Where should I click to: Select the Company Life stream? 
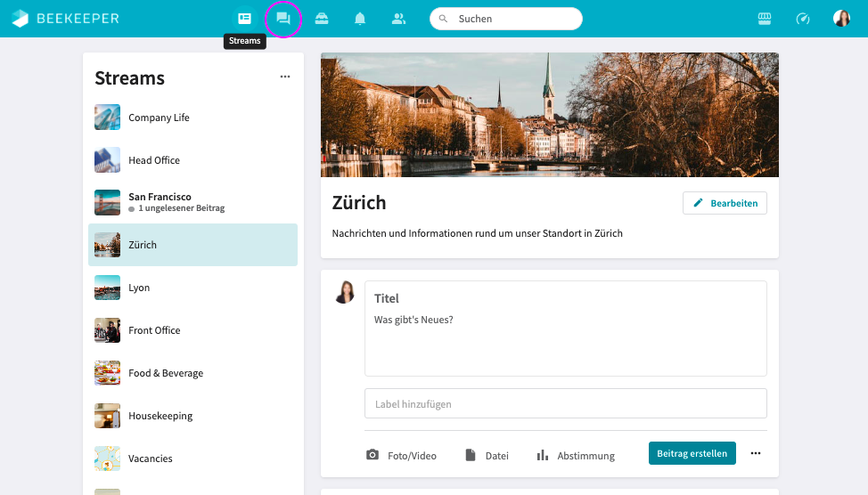[x=192, y=118]
